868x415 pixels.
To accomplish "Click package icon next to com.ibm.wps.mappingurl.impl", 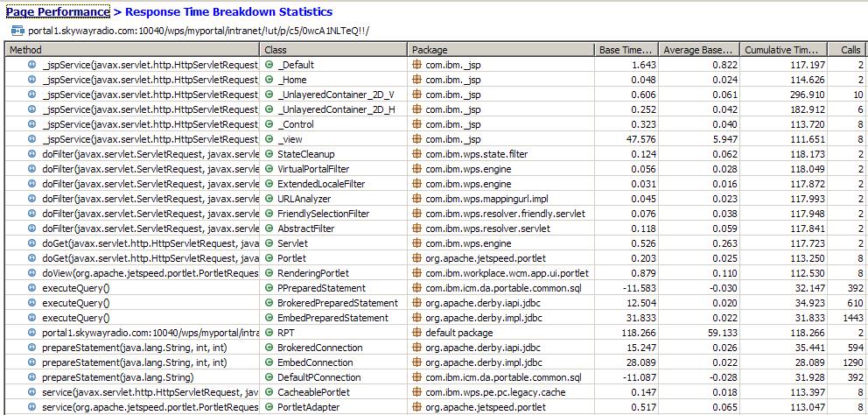I will pos(416,199).
